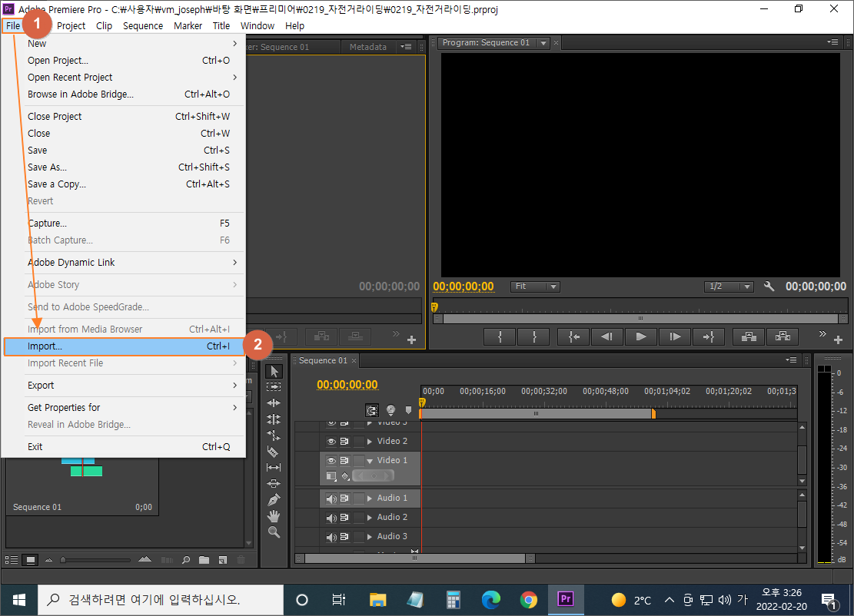The height and width of the screenshot is (616, 854).
Task: Mute Audio 3 track output speaker
Action: (x=331, y=537)
